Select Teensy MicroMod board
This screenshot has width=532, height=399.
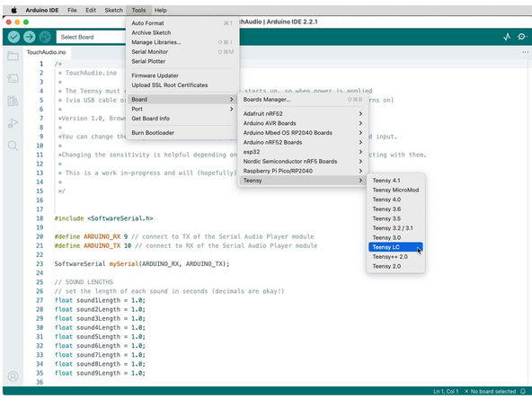coord(395,190)
